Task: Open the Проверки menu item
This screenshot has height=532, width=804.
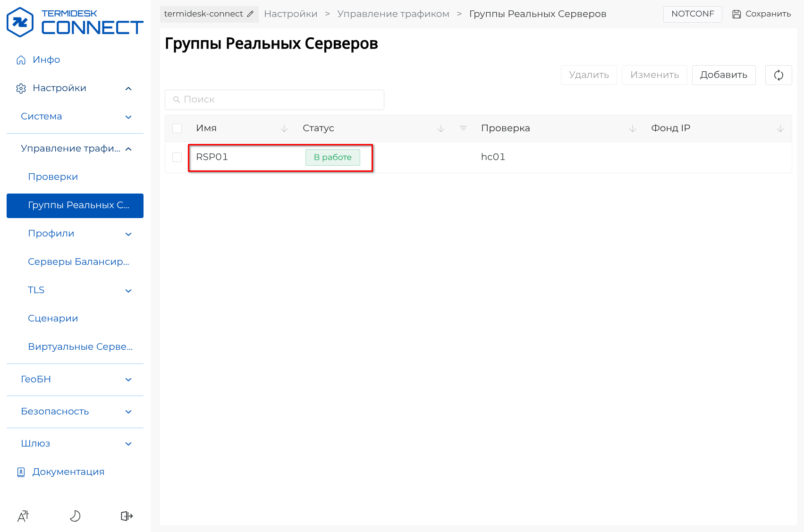Action: [53, 177]
